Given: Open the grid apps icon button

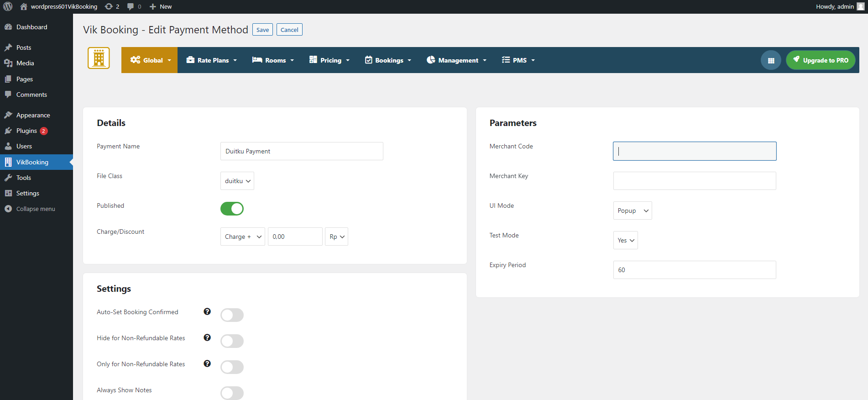Looking at the screenshot, I should [x=771, y=60].
